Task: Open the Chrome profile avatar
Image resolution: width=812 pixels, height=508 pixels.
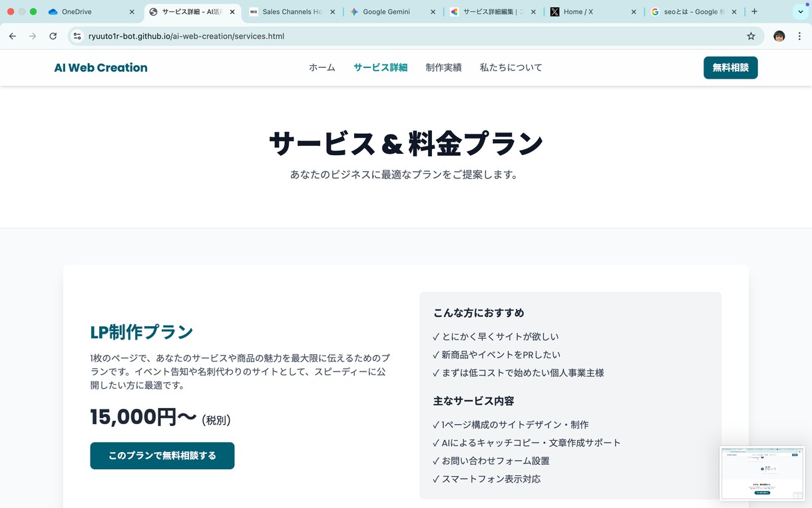Action: tap(779, 36)
